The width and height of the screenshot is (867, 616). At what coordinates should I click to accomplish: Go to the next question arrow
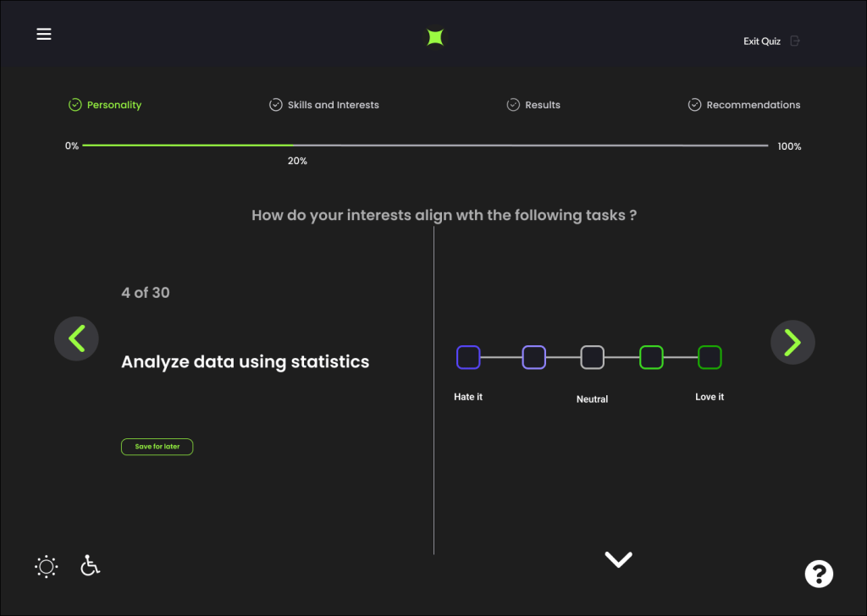click(x=792, y=342)
